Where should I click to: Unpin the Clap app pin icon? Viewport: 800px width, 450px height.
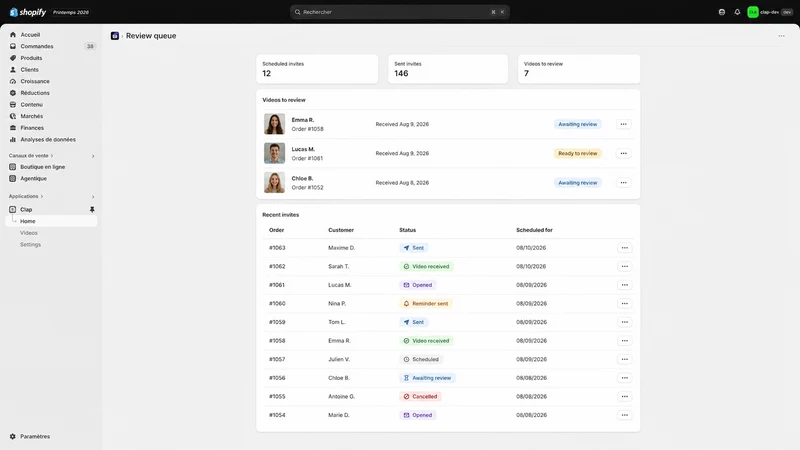pyautogui.click(x=92, y=210)
